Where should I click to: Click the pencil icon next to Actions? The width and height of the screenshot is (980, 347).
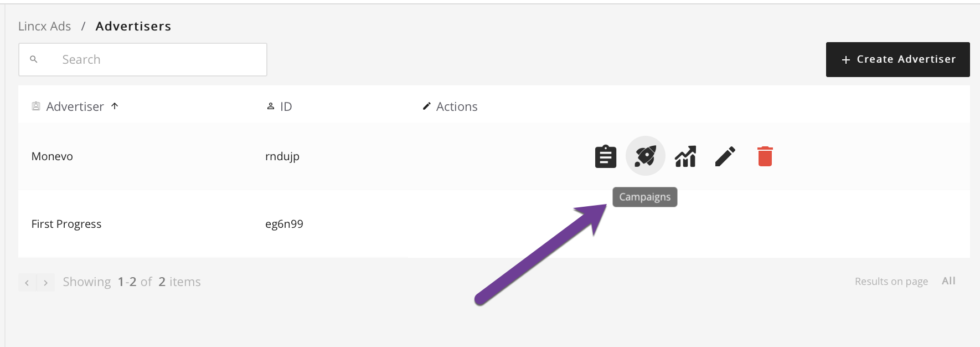(426, 106)
